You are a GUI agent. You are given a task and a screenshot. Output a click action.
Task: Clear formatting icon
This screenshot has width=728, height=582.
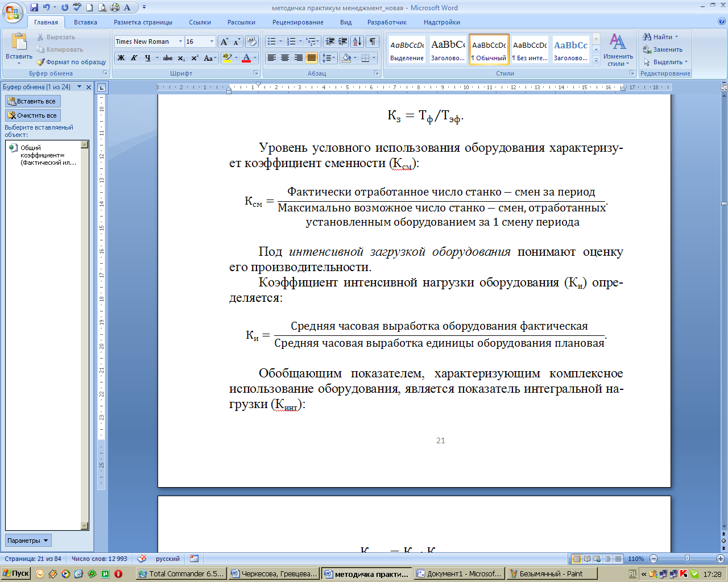(253, 41)
